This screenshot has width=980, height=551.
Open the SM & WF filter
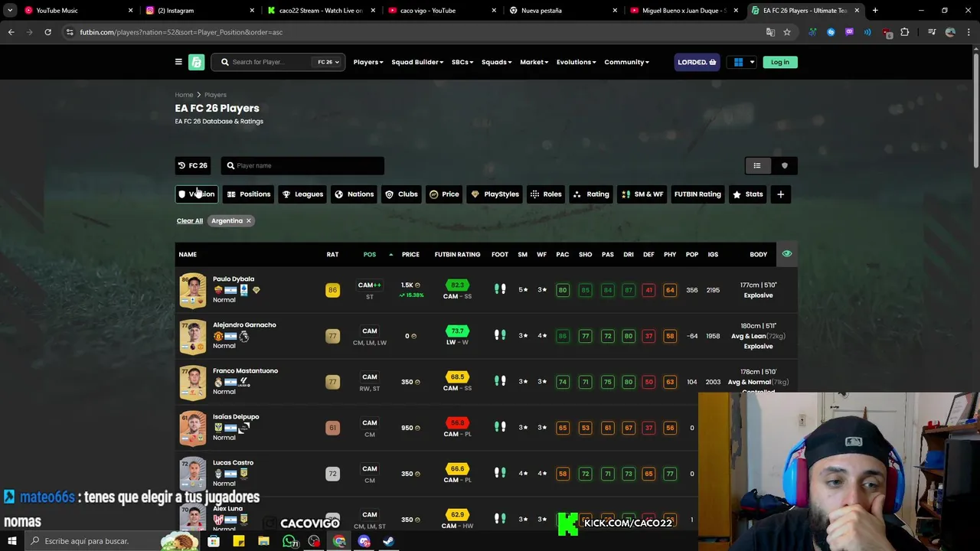point(642,194)
